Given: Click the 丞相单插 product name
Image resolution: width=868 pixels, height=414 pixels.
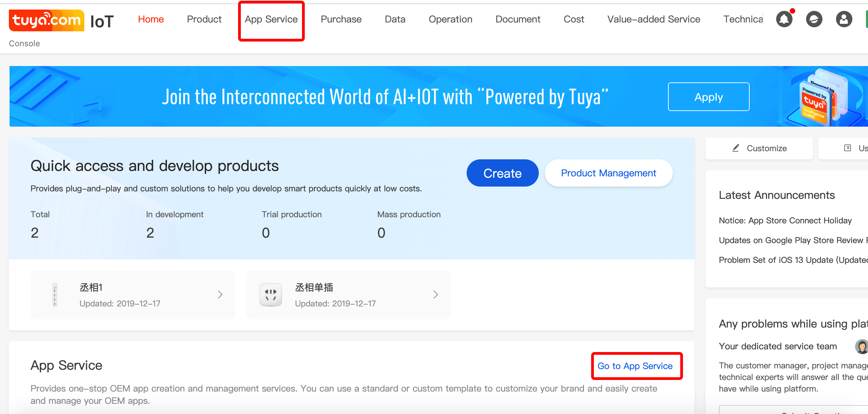Looking at the screenshot, I should (314, 287).
